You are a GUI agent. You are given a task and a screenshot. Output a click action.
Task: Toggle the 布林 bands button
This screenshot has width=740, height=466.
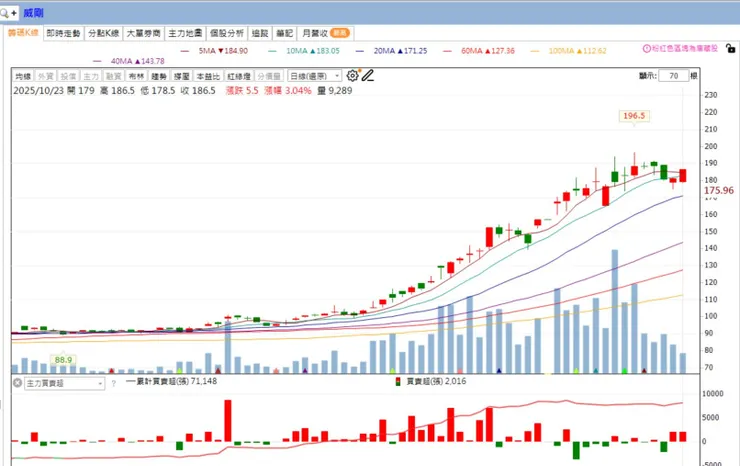pyautogui.click(x=136, y=76)
